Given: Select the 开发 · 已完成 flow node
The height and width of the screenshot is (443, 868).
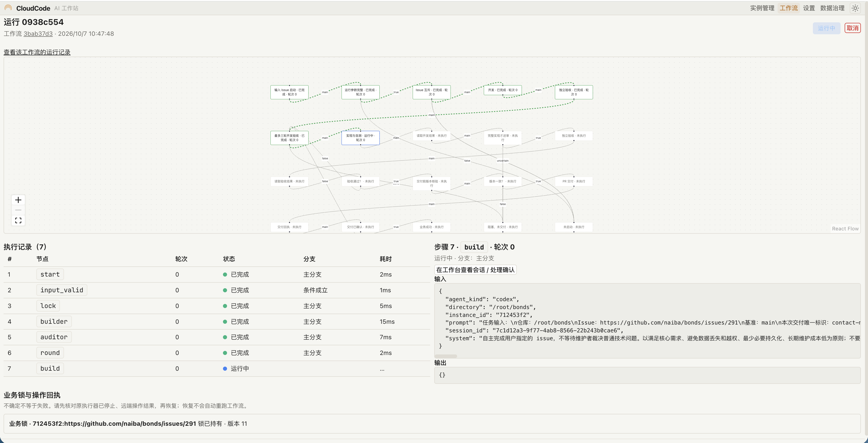Looking at the screenshot, I should (x=503, y=90).
